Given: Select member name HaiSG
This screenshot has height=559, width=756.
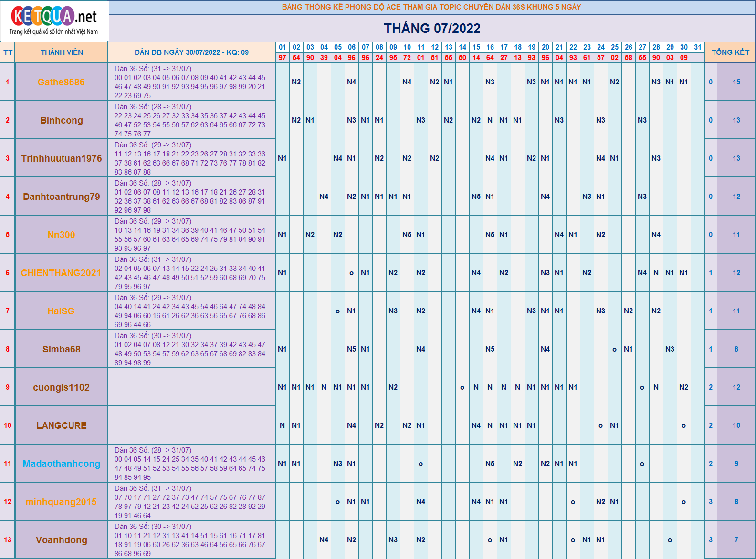Looking at the screenshot, I should click(x=61, y=311).
